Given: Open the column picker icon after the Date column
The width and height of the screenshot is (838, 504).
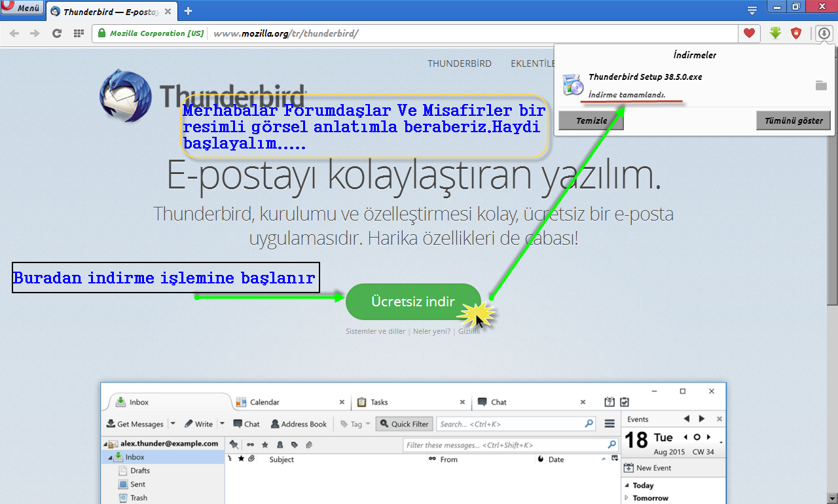Looking at the screenshot, I should click(614, 459).
